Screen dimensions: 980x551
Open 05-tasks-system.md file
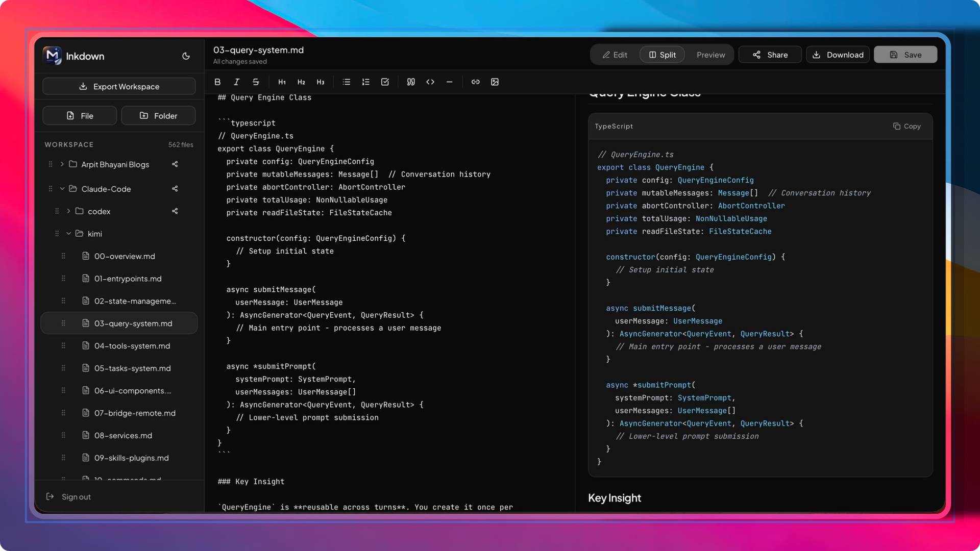119,368
